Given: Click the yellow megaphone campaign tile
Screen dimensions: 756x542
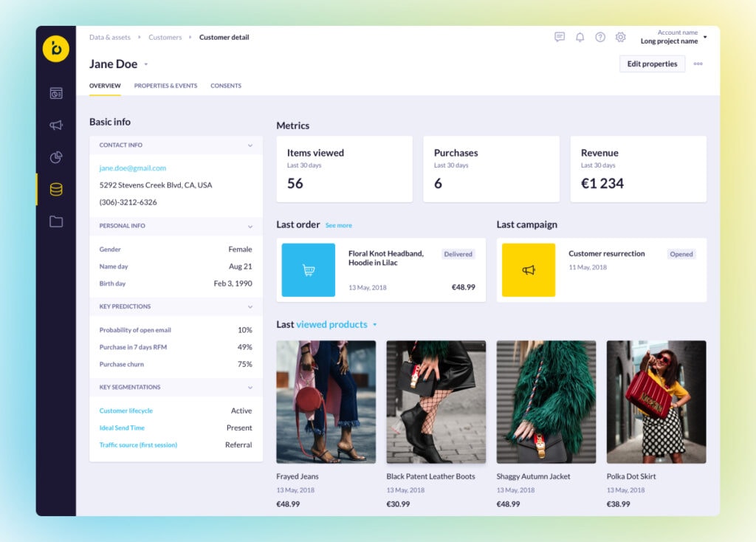Looking at the screenshot, I should [x=529, y=270].
